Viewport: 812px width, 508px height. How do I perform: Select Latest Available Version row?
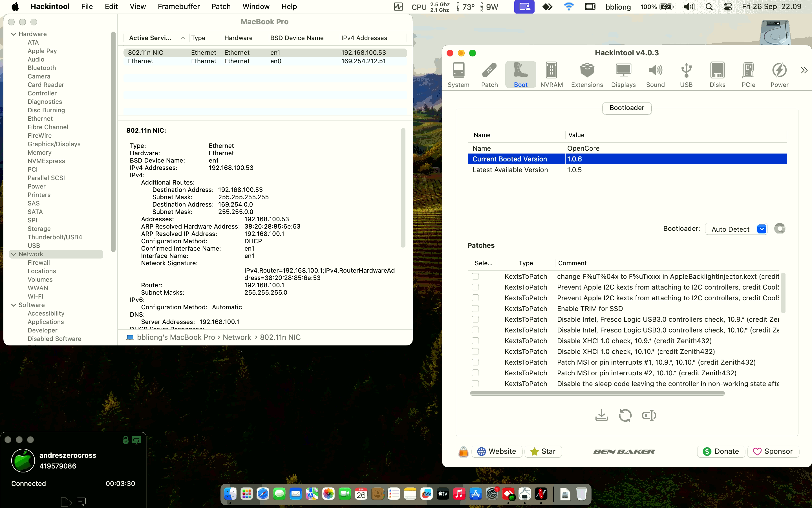coord(627,170)
